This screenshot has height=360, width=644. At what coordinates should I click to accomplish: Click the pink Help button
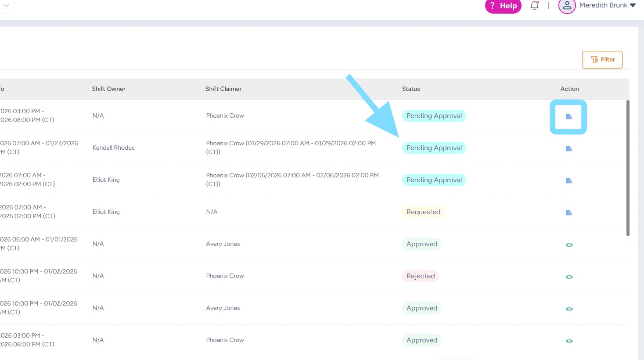click(x=503, y=6)
